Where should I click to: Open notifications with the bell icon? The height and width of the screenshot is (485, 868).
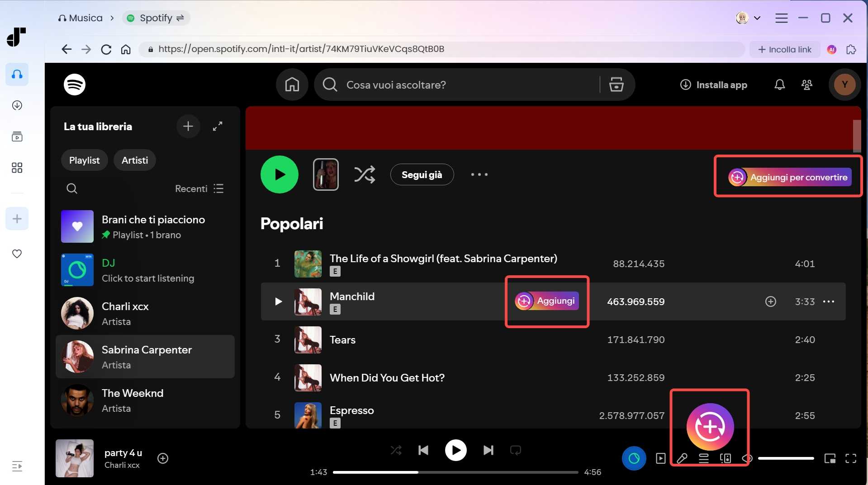tap(779, 85)
